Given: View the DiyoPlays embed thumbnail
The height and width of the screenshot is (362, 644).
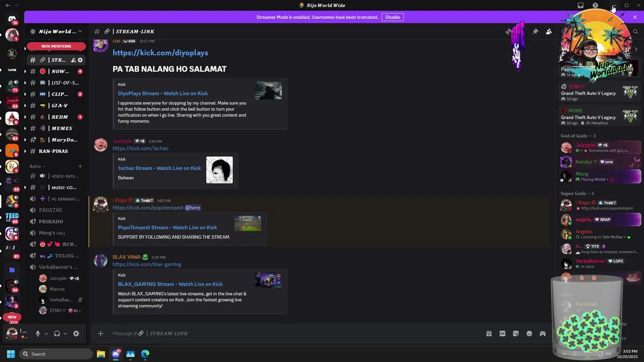Looking at the screenshot, I should coord(268,91).
